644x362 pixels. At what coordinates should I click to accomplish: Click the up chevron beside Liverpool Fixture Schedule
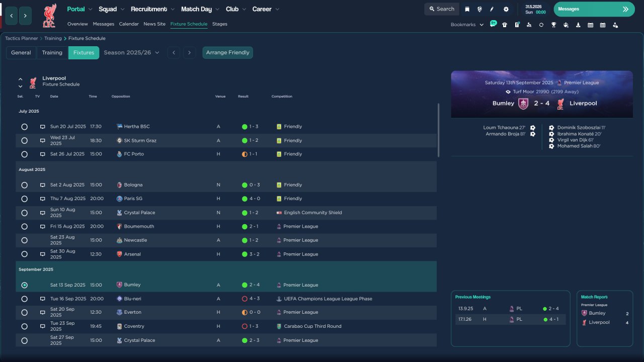pyautogui.click(x=21, y=79)
